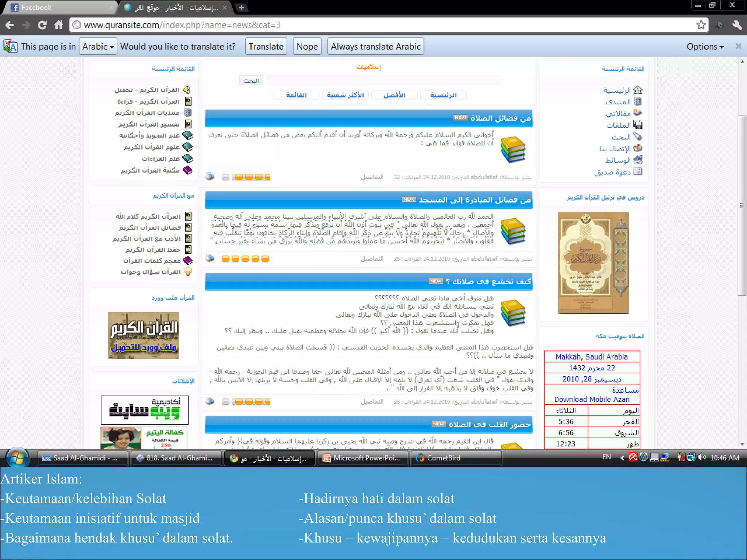Click Always translate Arabic button
The width and height of the screenshot is (747, 560).
pyautogui.click(x=375, y=47)
